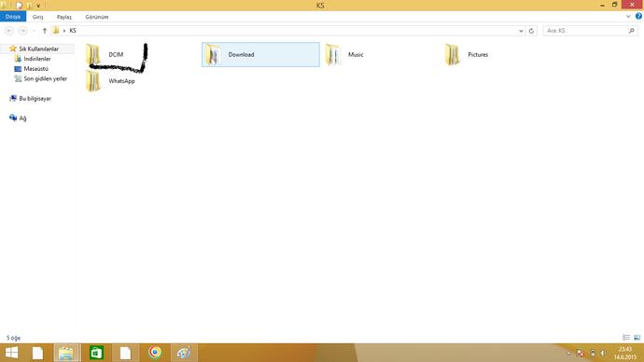The width and height of the screenshot is (644, 362).
Task: Open the taskbar clock showing 23:43
Action: pyautogui.click(x=625, y=353)
